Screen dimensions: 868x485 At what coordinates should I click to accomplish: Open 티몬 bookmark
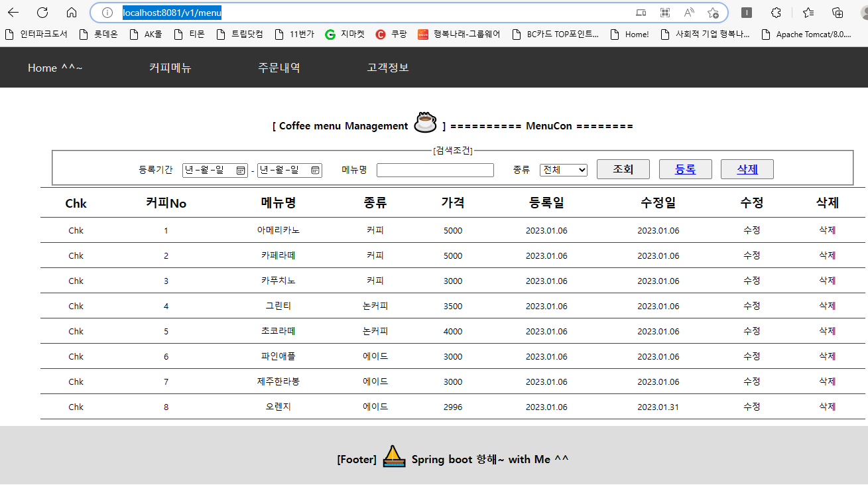pyautogui.click(x=189, y=35)
